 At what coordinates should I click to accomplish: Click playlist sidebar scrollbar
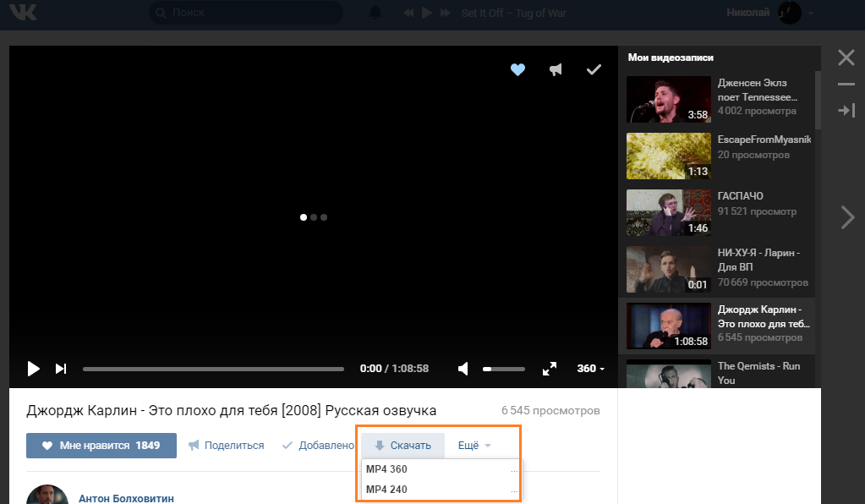[x=818, y=99]
